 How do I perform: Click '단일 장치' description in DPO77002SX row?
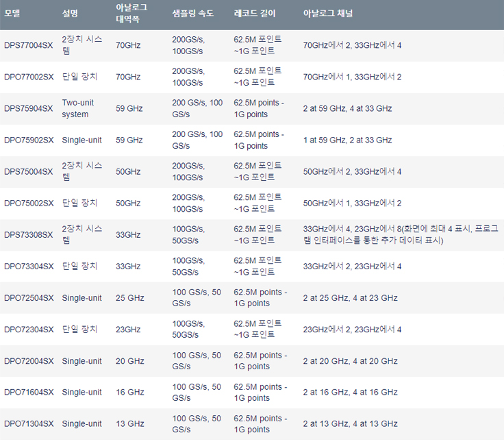79,77
